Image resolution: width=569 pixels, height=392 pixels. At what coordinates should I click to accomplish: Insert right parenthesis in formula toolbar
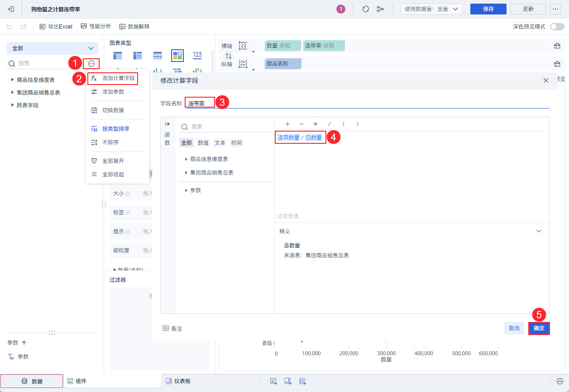(358, 123)
